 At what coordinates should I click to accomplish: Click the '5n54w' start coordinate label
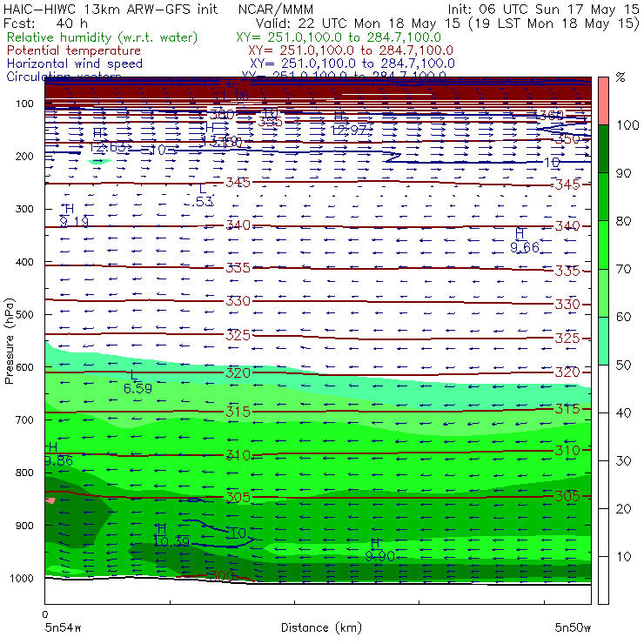[x=63, y=627]
